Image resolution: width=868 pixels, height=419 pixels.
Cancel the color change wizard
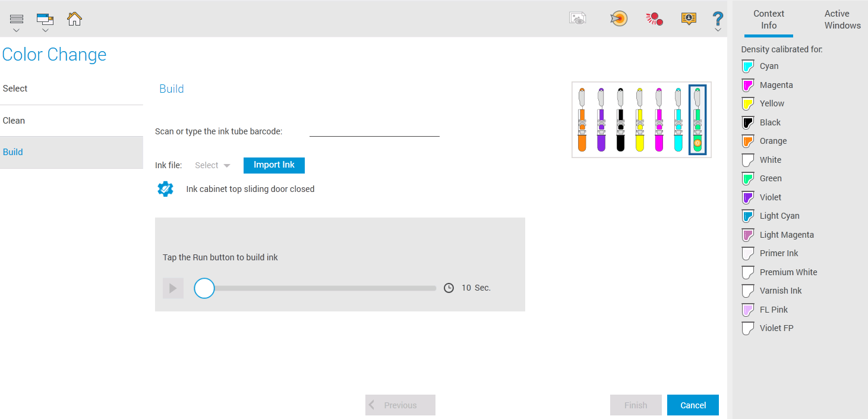(693, 405)
